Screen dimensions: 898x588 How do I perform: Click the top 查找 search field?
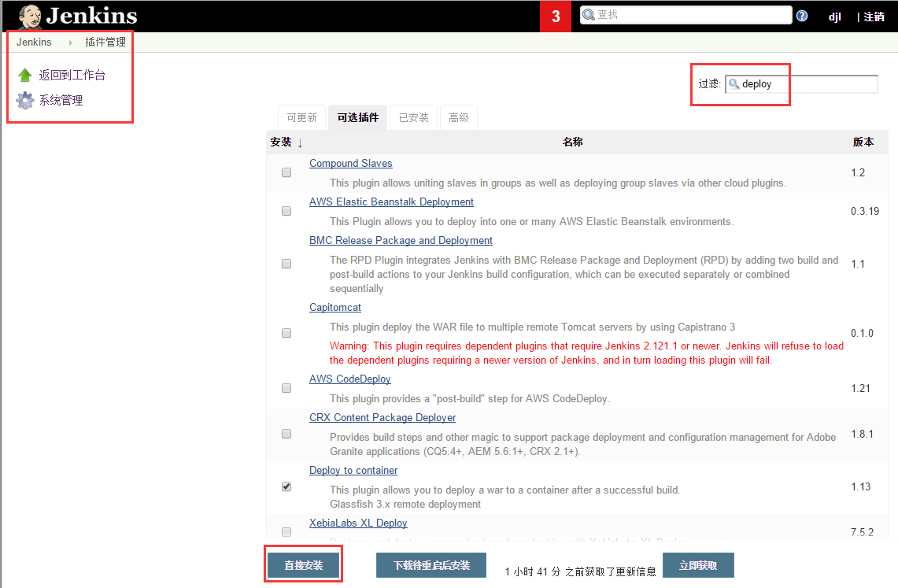pyautogui.click(x=686, y=15)
